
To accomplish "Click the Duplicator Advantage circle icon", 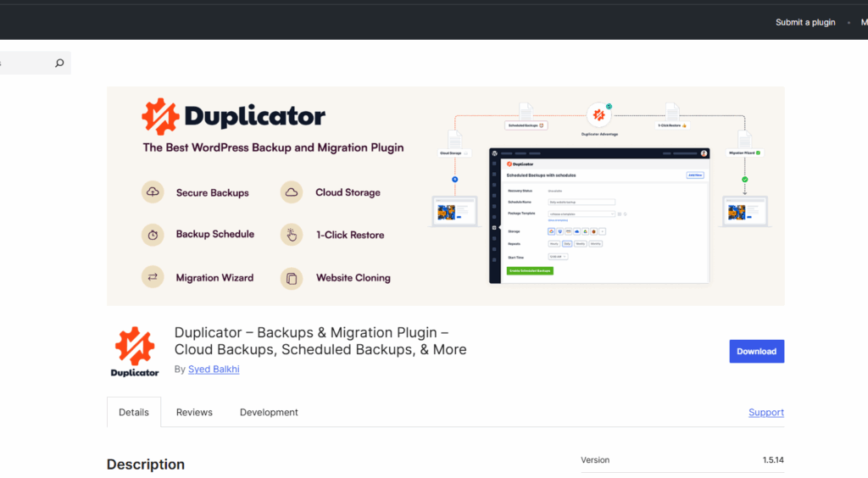I will (x=599, y=114).
